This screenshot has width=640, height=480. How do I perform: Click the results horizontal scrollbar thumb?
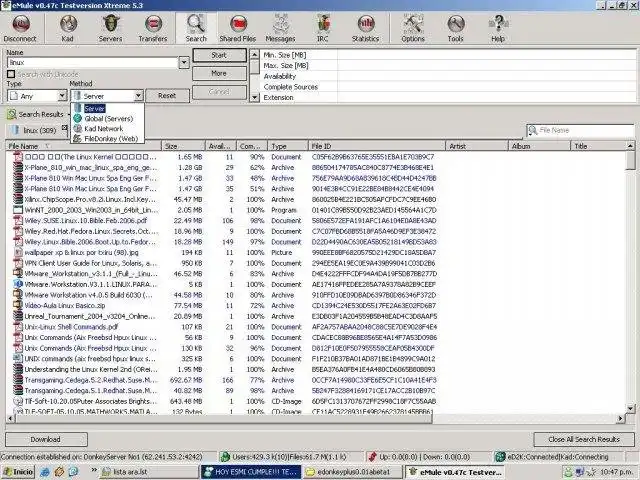tap(224, 418)
